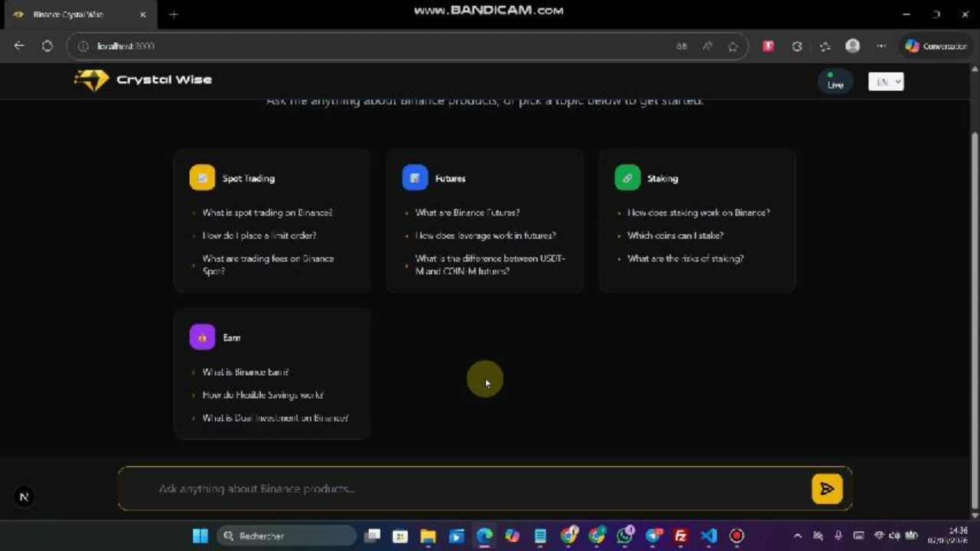Viewport: 980px width, 551px height.
Task: Open the network Wi-Fi tray icon
Action: tap(879, 536)
